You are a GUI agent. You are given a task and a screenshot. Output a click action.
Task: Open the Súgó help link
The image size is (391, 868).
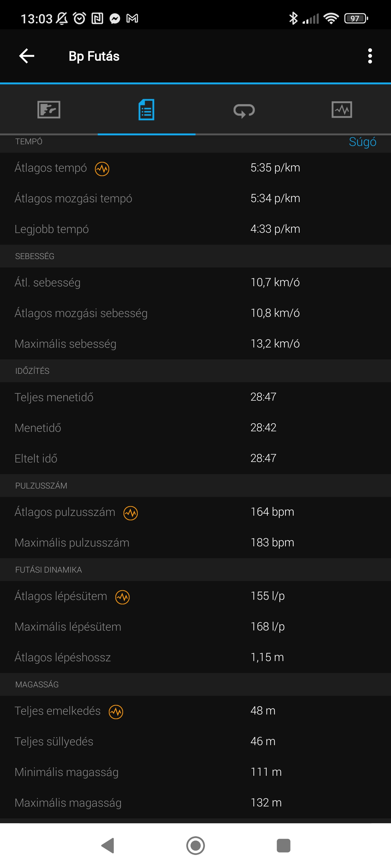[362, 142]
